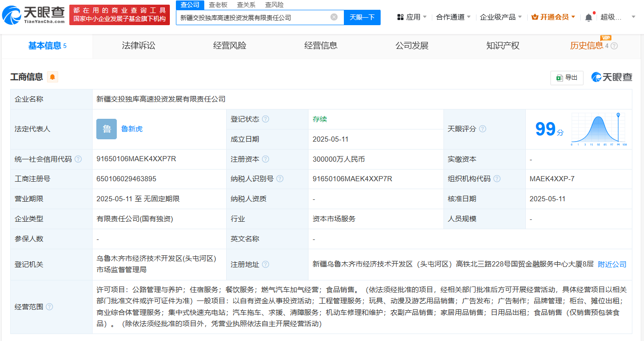644x341 pixels.
Task: Clear the search box with X icon
Action: tap(334, 17)
